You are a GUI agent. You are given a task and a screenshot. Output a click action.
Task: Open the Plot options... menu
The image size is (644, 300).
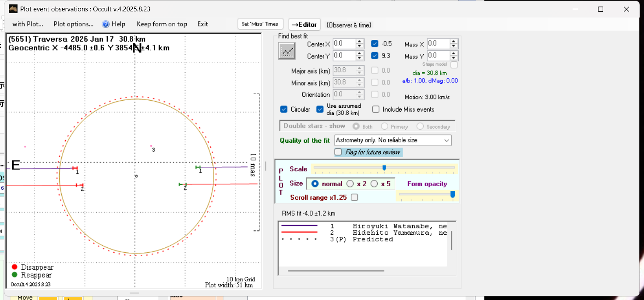coord(74,24)
